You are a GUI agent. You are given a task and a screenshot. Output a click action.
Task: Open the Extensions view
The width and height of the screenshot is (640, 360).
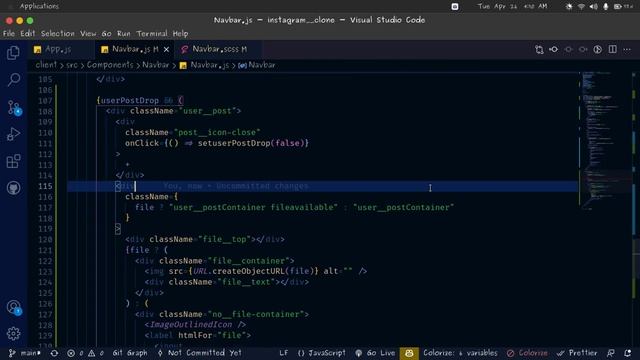13,161
